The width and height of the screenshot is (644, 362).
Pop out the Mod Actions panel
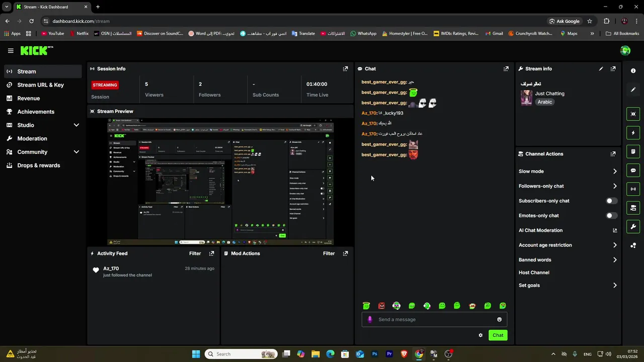(345, 253)
